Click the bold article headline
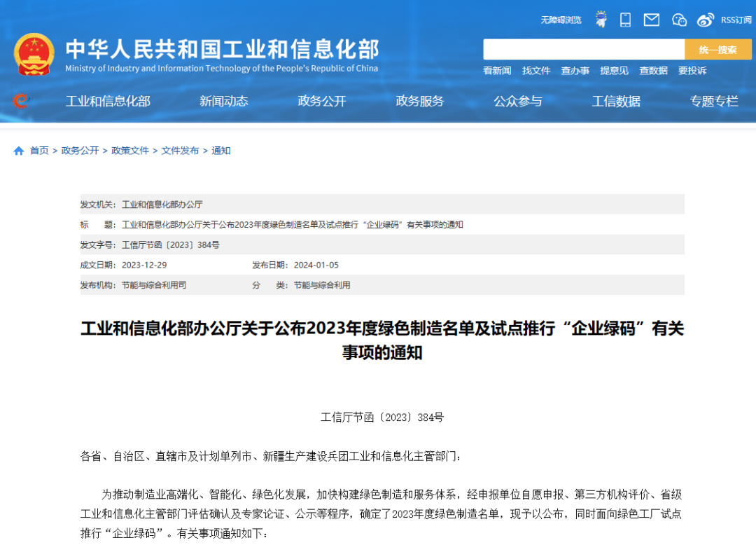The height and width of the screenshot is (552, 756). [382, 340]
